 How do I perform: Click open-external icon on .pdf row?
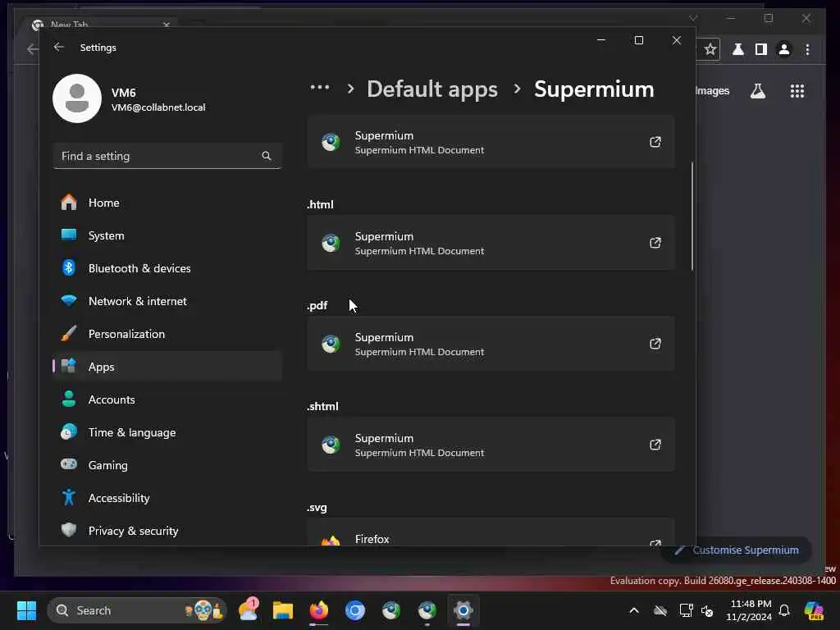(655, 344)
